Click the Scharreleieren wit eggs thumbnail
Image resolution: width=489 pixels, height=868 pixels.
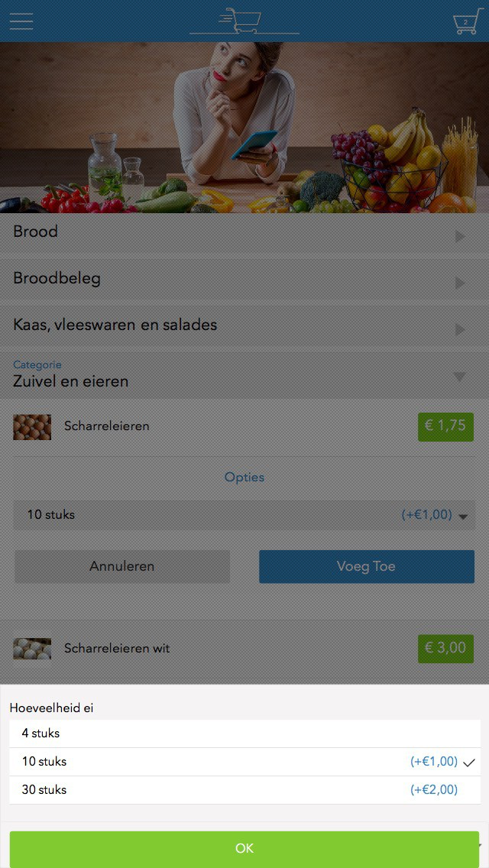click(32, 648)
